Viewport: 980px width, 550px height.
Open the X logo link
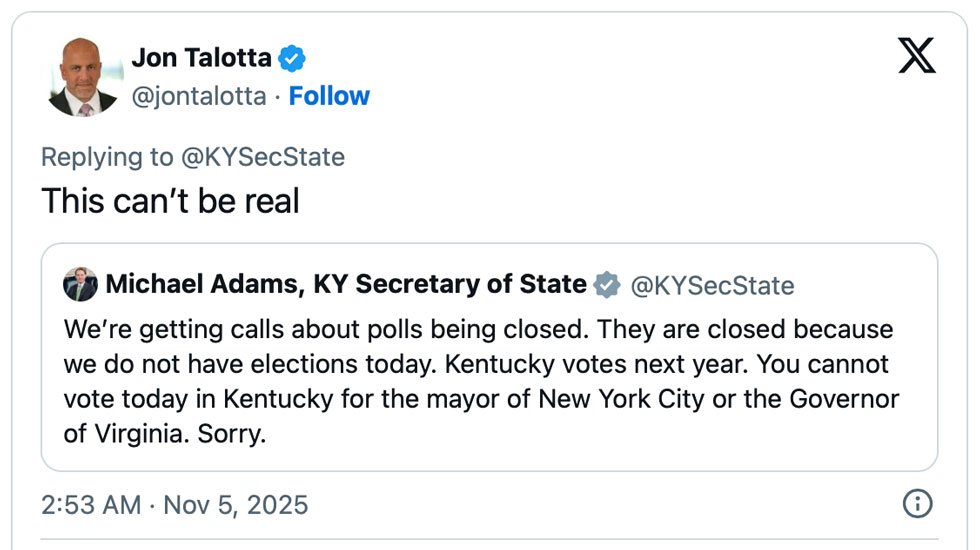916,56
